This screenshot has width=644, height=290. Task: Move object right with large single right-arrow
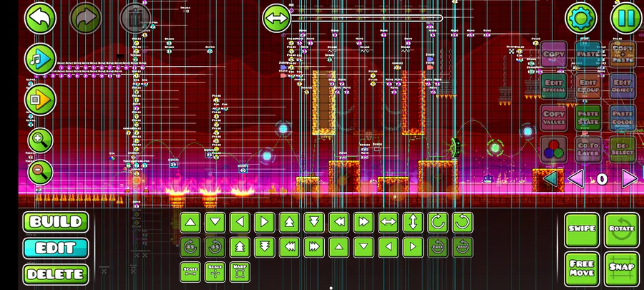tap(265, 223)
